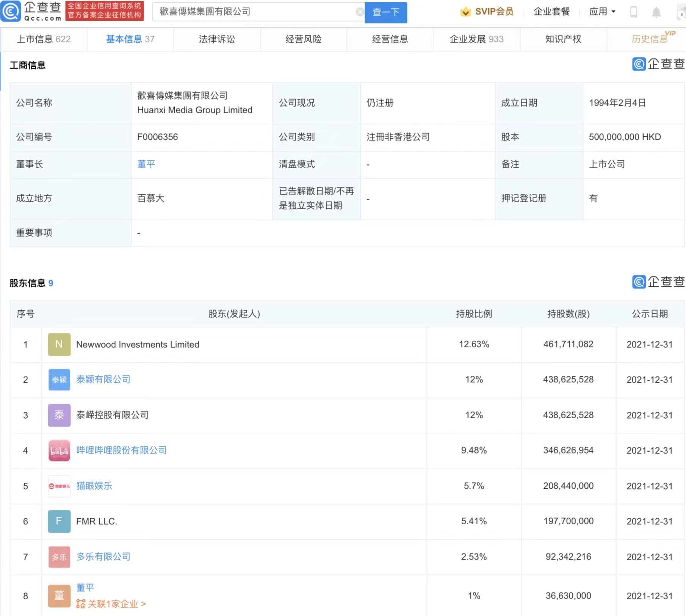The height and width of the screenshot is (616, 686).
Task: Select the 208,440,000 shares cell
Action: point(568,486)
